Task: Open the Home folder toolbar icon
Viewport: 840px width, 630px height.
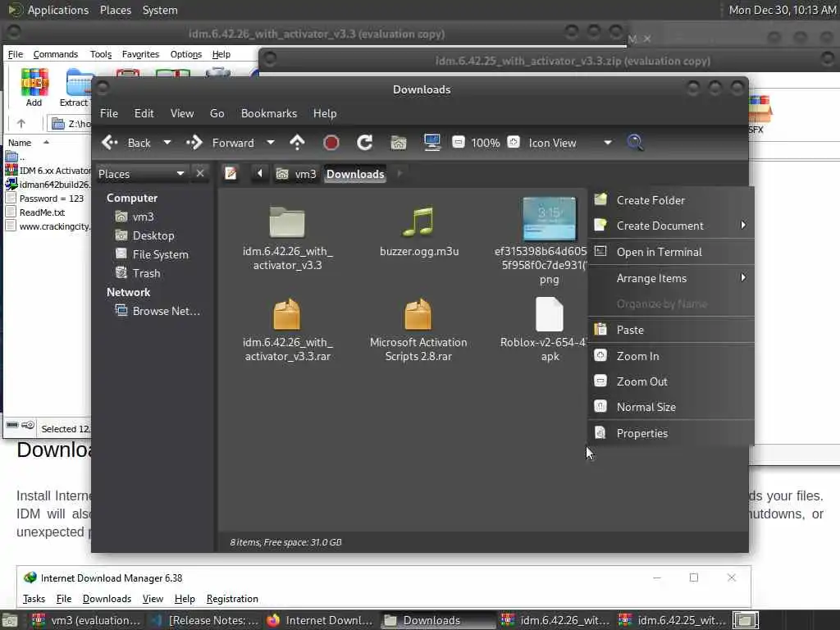Action: point(398,143)
